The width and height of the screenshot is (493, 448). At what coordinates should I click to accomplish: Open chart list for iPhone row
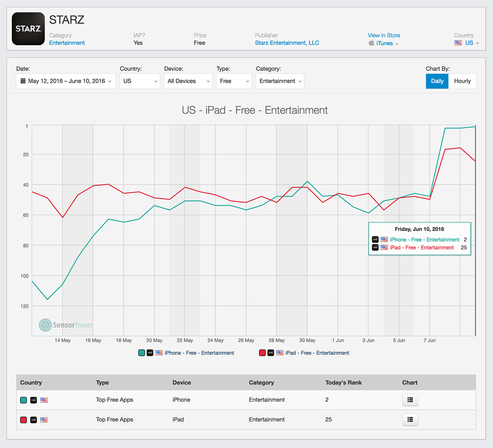coord(410,400)
